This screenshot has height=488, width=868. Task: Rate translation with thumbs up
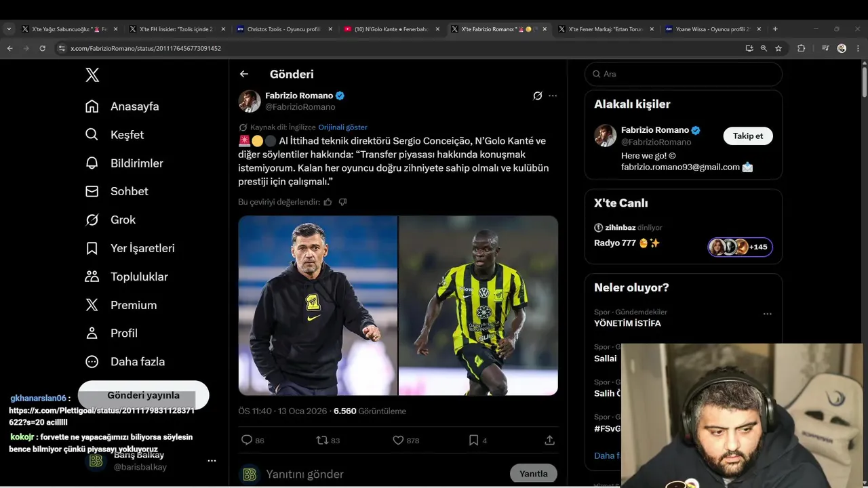click(328, 202)
